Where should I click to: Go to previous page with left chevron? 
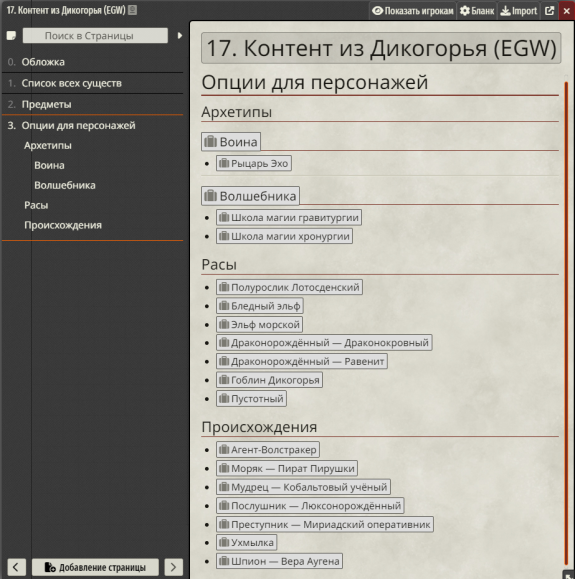pos(16,567)
